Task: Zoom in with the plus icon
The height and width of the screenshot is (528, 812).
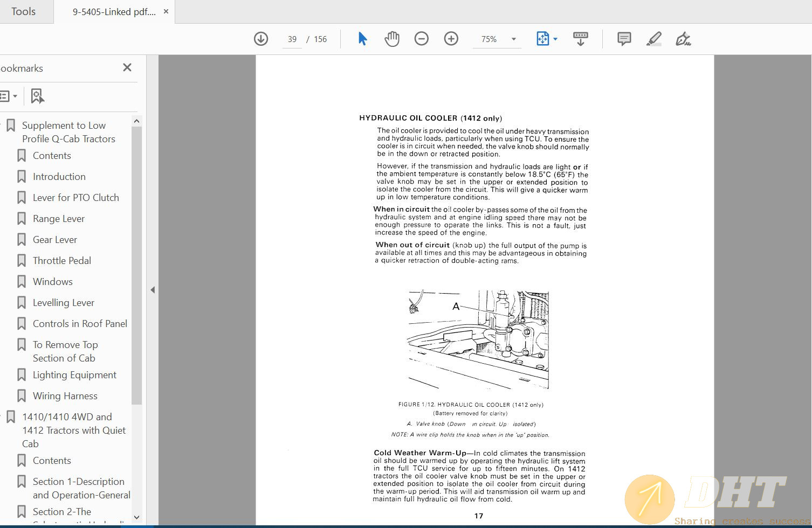Action: click(x=451, y=39)
